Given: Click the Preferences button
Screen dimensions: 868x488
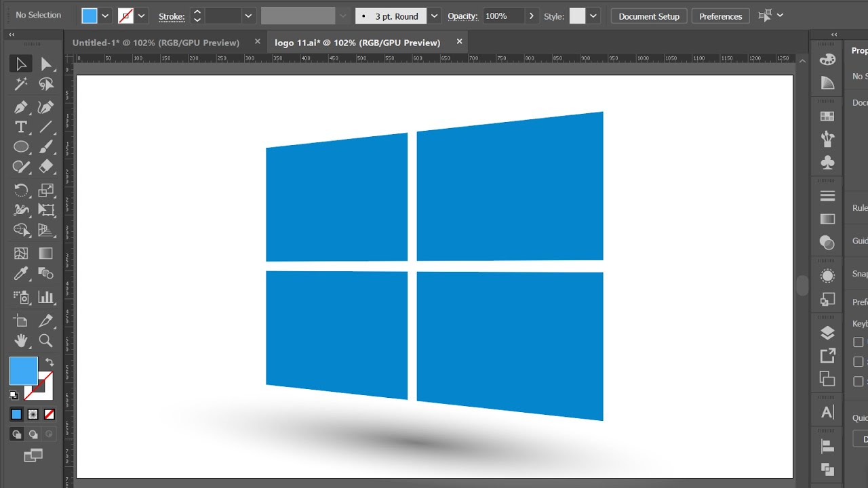Looking at the screenshot, I should 721,16.
